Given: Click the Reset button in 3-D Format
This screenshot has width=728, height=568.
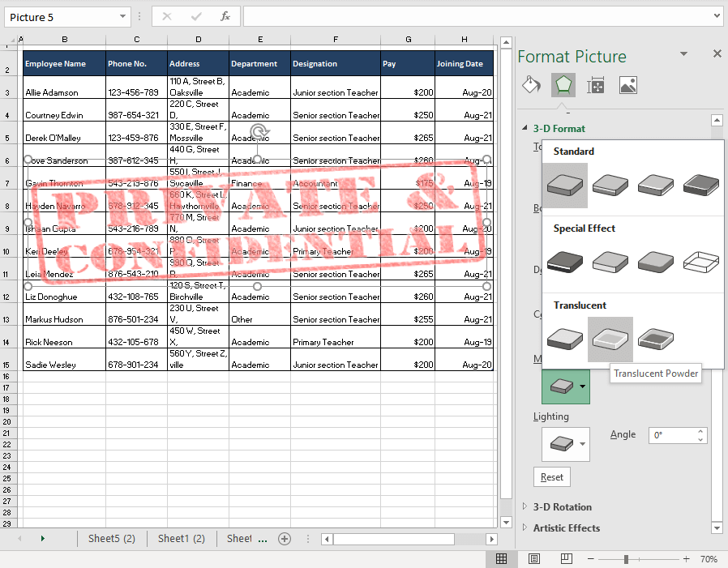Looking at the screenshot, I should point(551,476).
